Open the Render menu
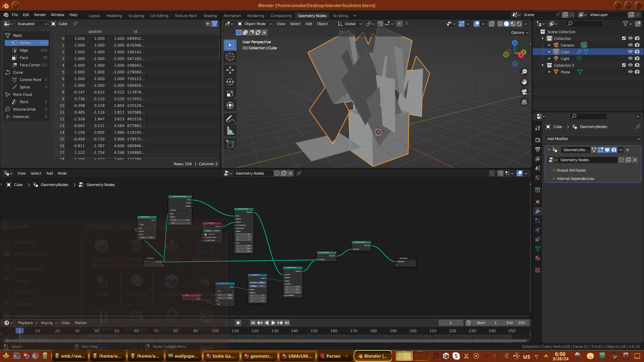The image size is (644, 362). (x=40, y=15)
